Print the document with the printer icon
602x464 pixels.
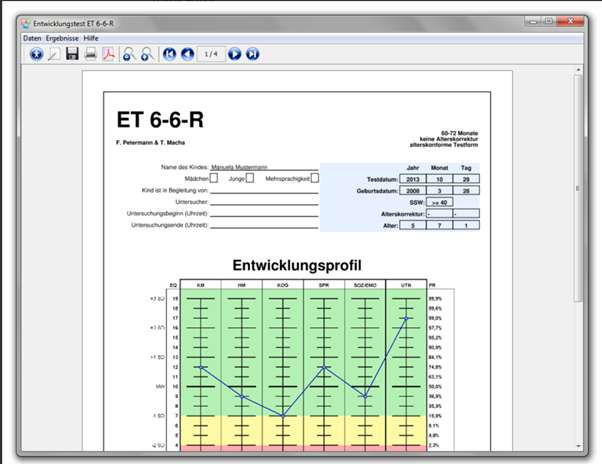(90, 54)
